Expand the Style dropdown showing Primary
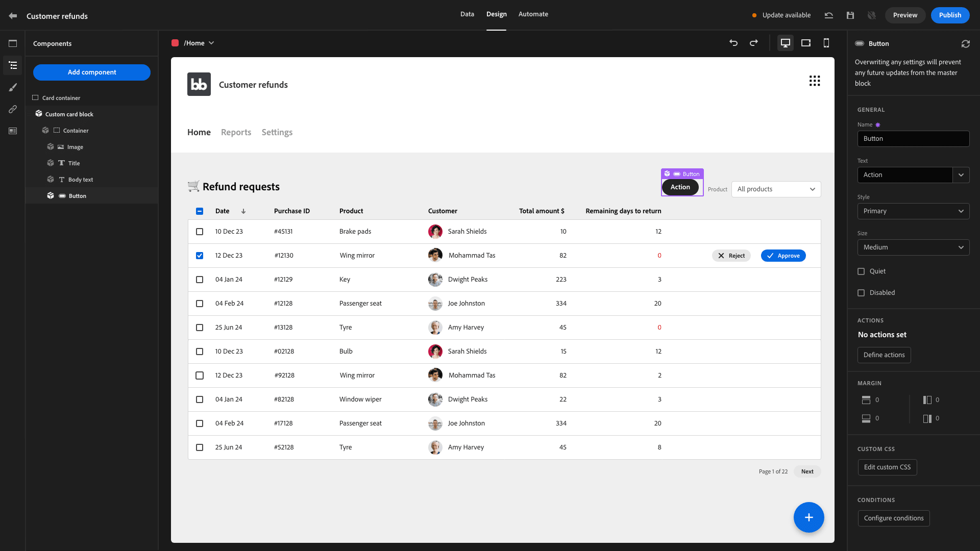 (x=913, y=211)
